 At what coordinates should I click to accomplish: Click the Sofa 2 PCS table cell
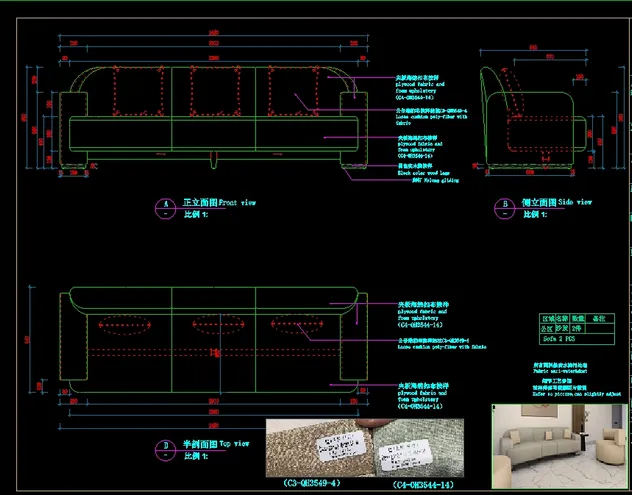(577, 339)
